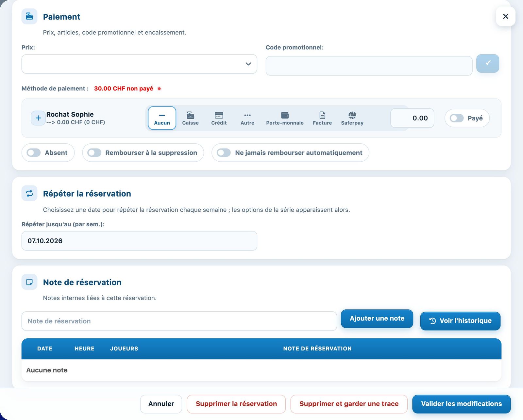Click plus icon next to Rochat Sophie
The image size is (523, 420).
[38, 118]
